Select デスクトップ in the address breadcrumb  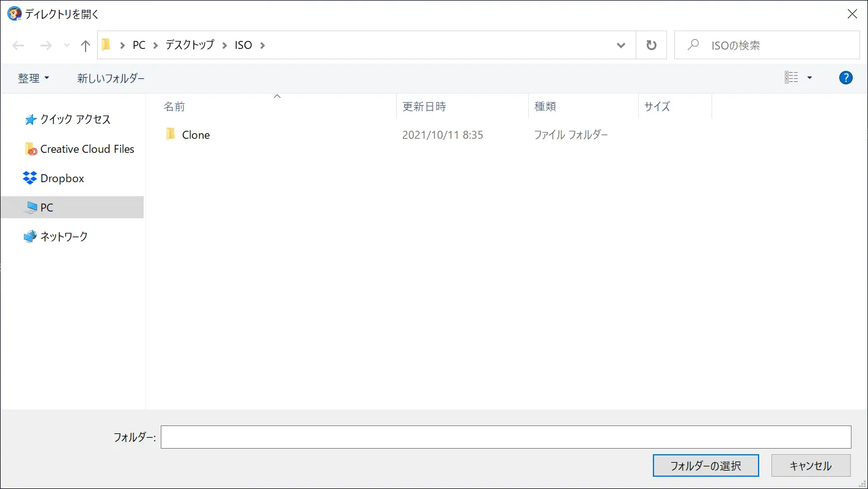[x=190, y=45]
